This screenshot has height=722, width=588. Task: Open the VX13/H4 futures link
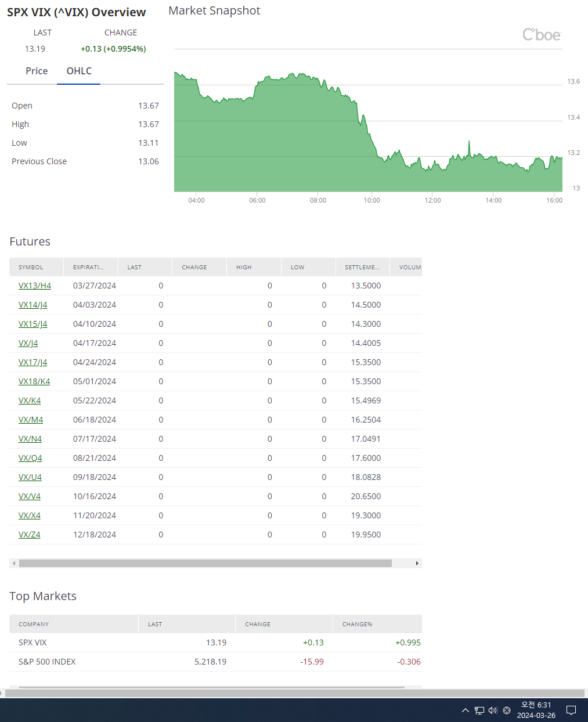point(35,286)
